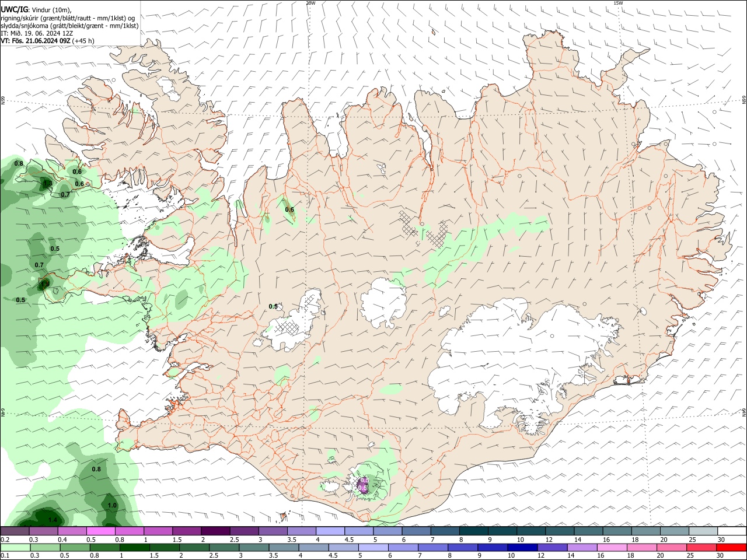Click the '0.4' label in sleet/snow legend
747x560 pixels.
[62, 540]
